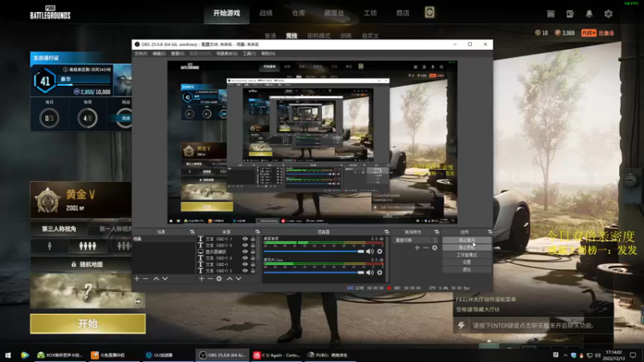Click the yellow 开始 start button
Viewport: 644px width, 362px height.
88,324
